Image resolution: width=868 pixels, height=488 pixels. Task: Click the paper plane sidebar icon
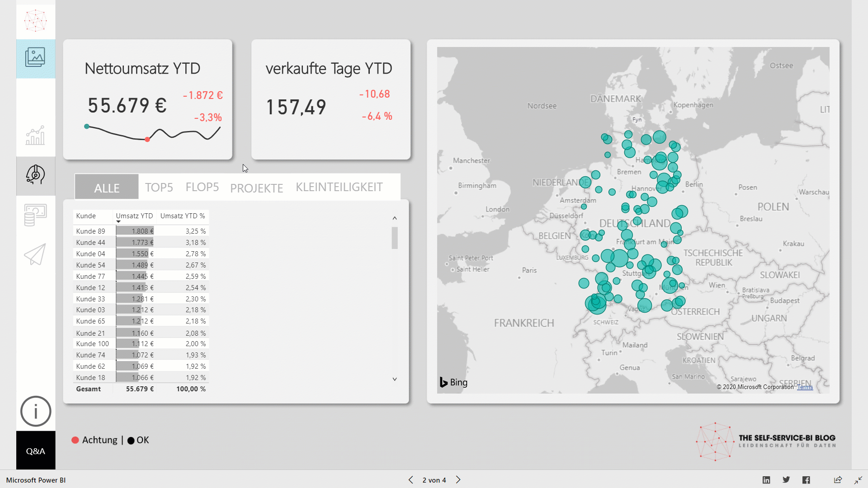coord(35,254)
